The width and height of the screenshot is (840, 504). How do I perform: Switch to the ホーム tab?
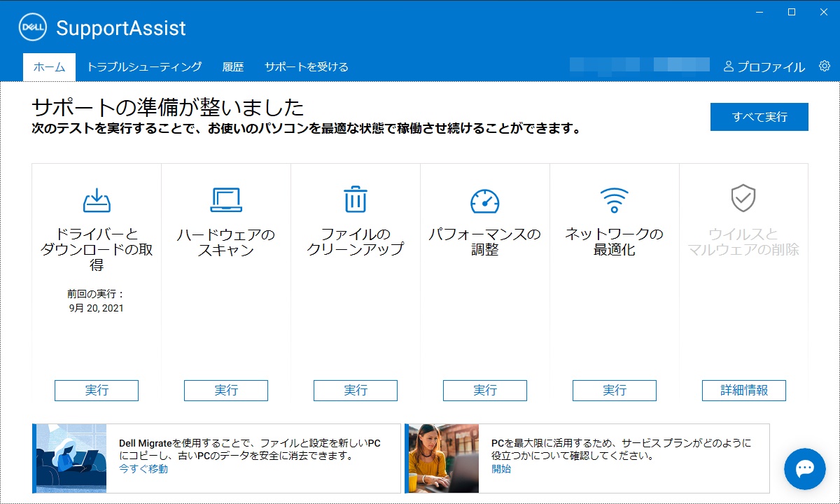coord(49,67)
